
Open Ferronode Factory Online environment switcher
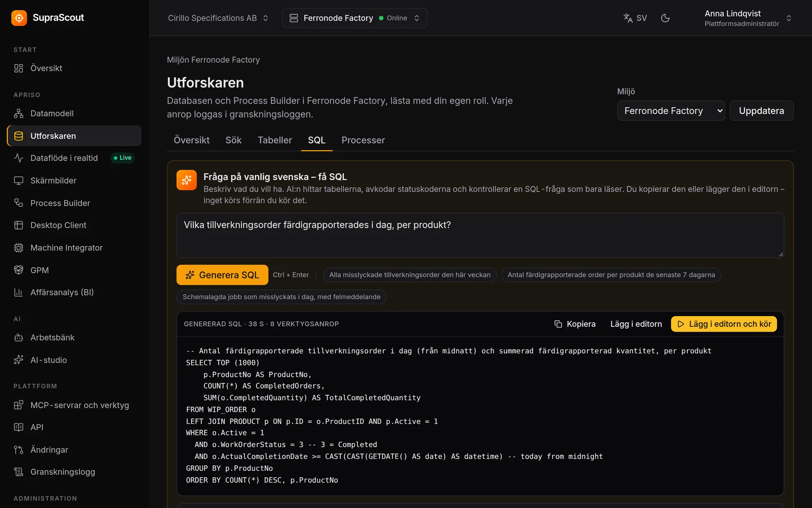354,18
